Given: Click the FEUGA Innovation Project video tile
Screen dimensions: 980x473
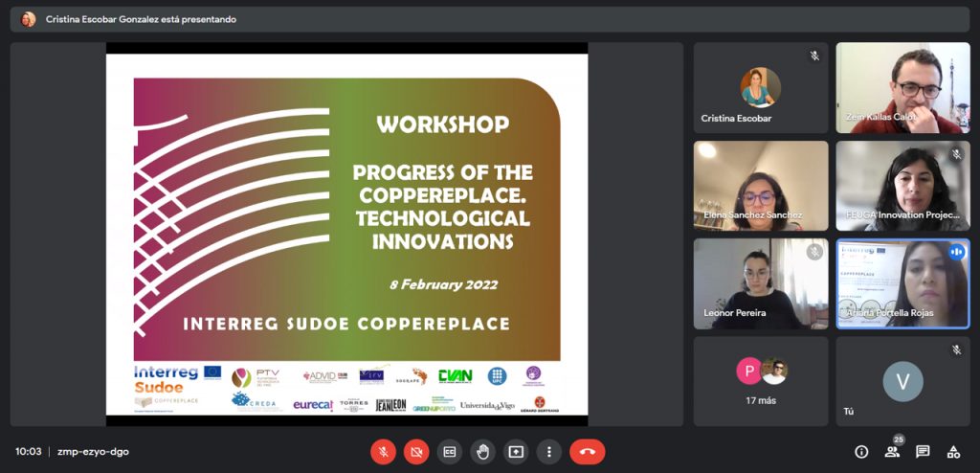Looking at the screenshot, I should (902, 186).
